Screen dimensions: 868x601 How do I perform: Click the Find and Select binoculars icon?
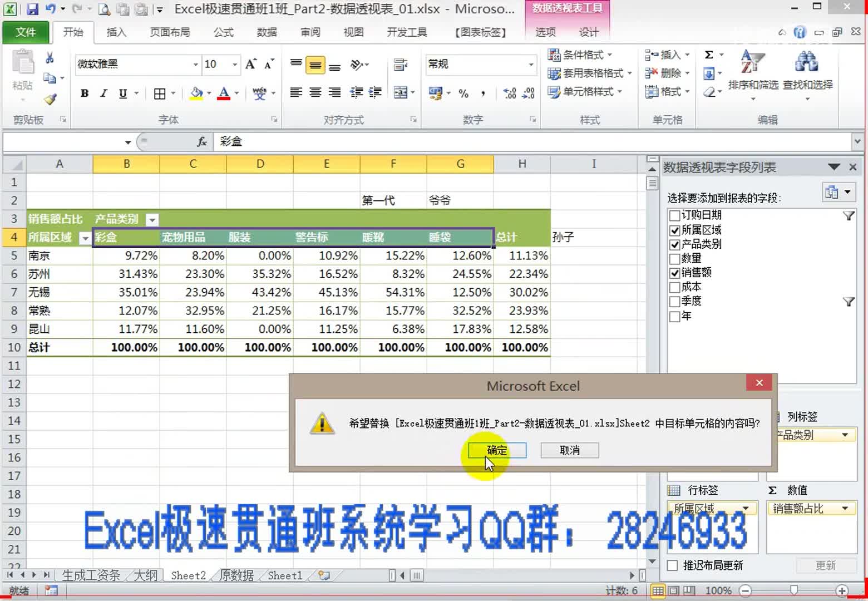807,71
